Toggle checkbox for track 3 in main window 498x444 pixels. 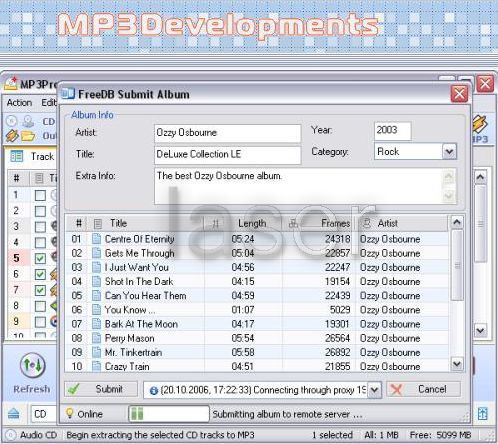click(40, 227)
